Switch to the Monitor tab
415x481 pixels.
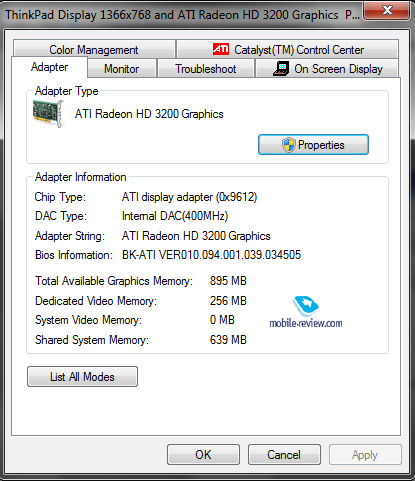[122, 69]
